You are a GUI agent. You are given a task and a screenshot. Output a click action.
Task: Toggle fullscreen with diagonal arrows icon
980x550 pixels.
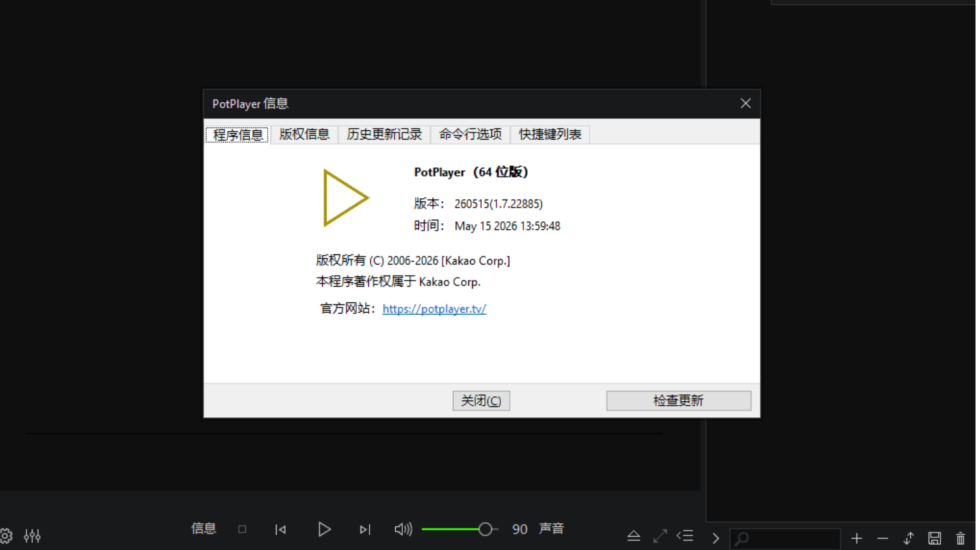660,536
